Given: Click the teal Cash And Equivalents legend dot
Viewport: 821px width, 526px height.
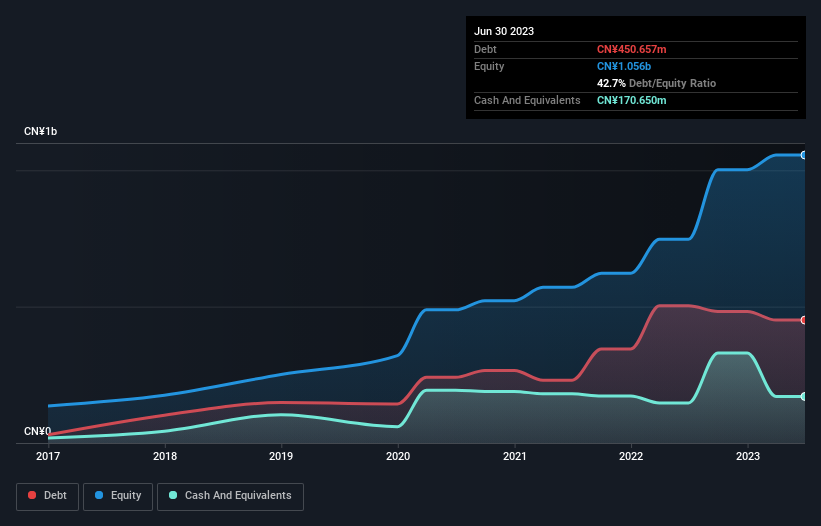Looking at the screenshot, I should pos(173,495).
